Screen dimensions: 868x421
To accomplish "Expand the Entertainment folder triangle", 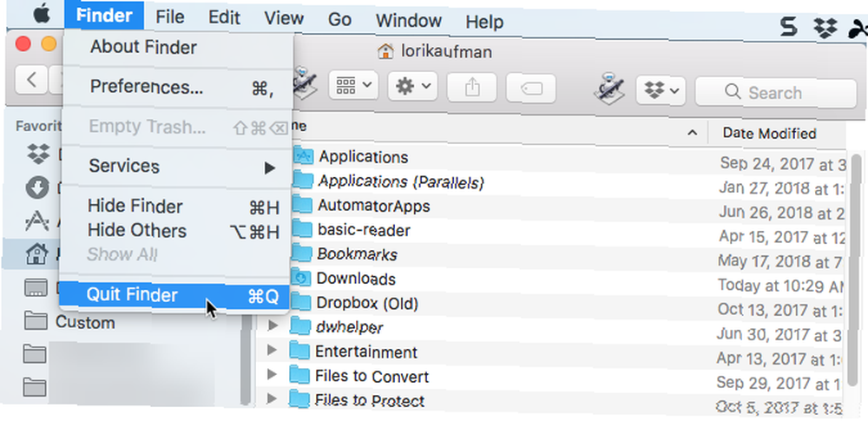I will coord(271,350).
